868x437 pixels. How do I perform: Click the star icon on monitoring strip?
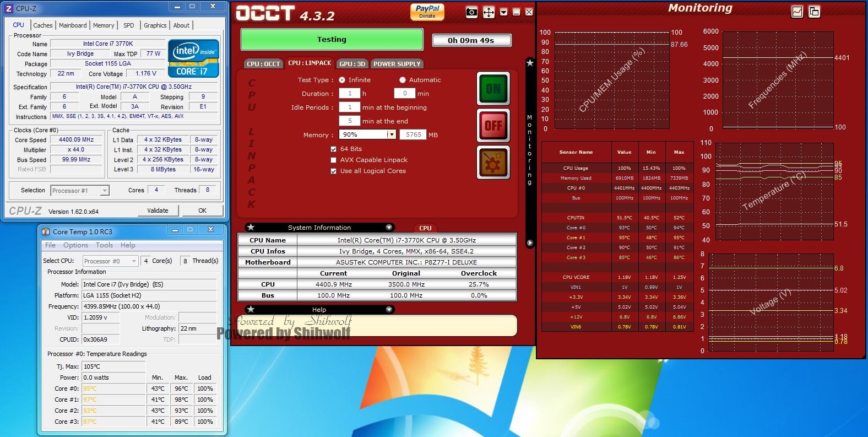click(530, 63)
